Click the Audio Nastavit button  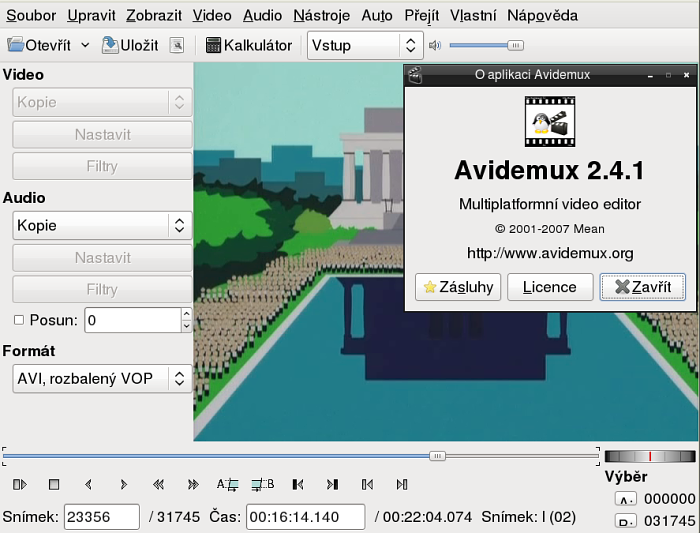103,258
